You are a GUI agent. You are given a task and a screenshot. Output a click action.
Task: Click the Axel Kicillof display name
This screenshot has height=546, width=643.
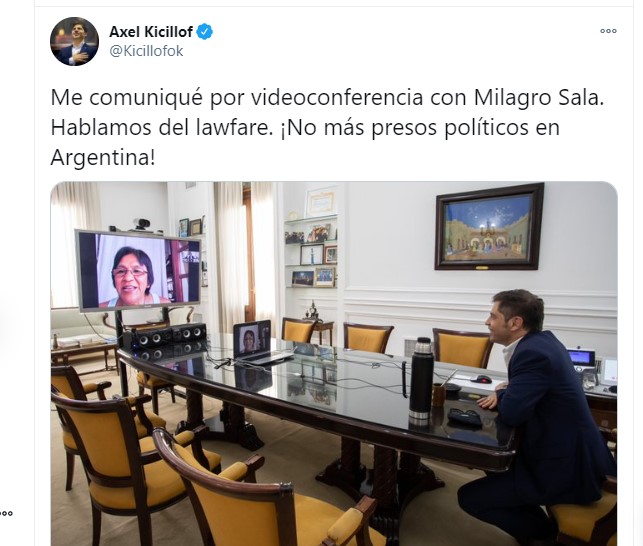tap(150, 32)
